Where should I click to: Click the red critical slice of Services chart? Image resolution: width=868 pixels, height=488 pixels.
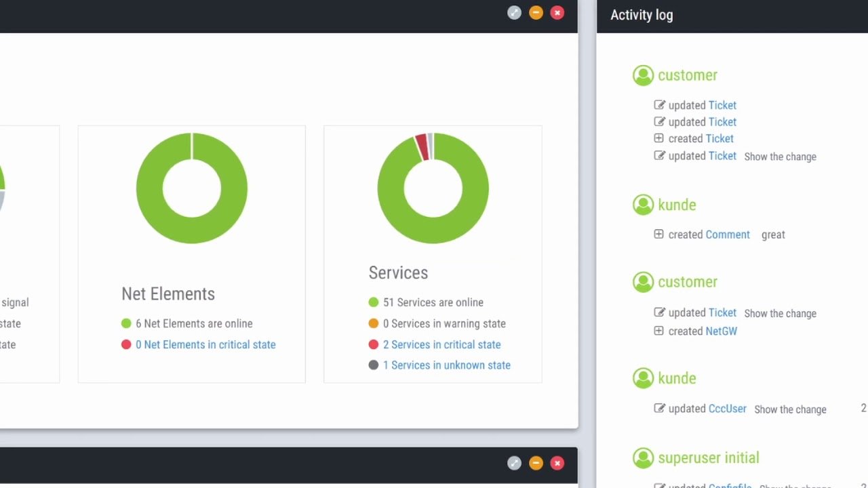(422, 147)
